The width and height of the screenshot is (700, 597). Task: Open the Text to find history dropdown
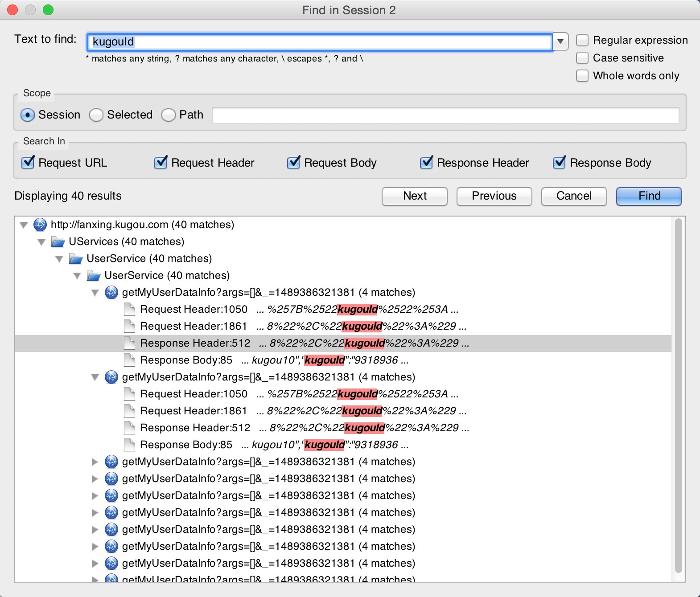click(560, 41)
